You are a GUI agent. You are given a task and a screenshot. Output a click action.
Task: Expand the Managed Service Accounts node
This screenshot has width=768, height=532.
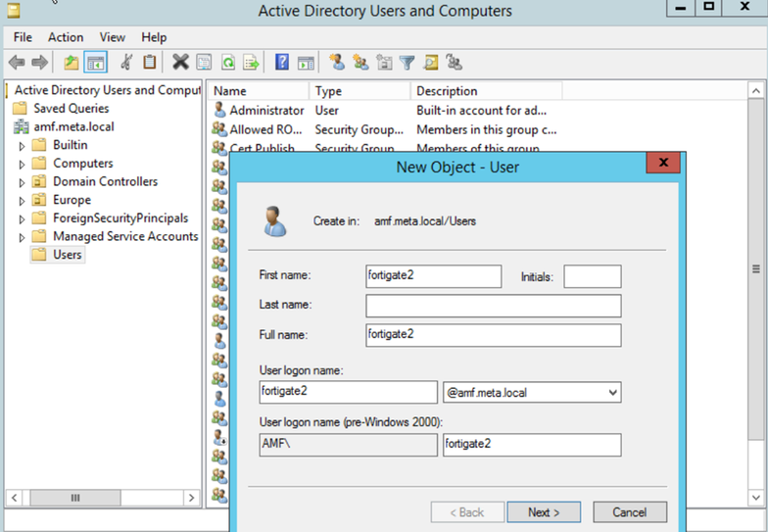[x=22, y=237]
